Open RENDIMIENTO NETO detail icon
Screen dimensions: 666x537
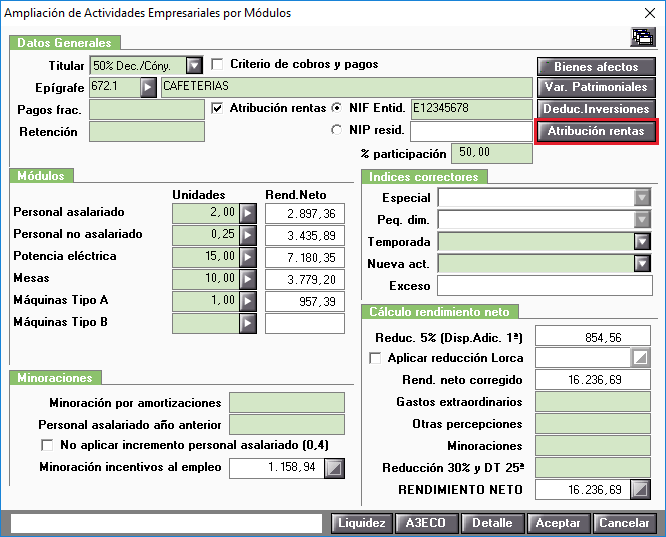pos(641,490)
